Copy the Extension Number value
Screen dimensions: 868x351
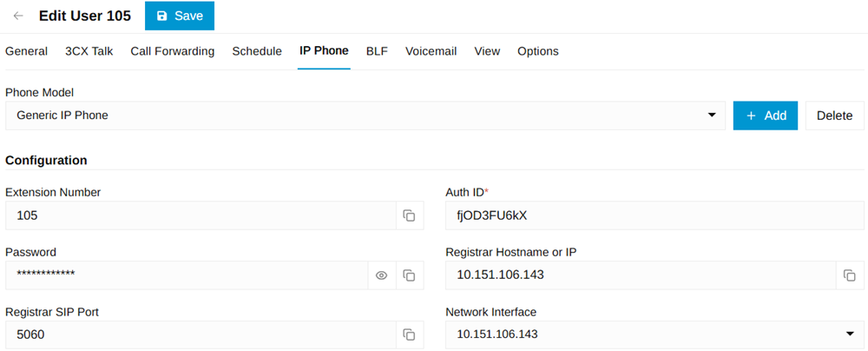point(410,215)
